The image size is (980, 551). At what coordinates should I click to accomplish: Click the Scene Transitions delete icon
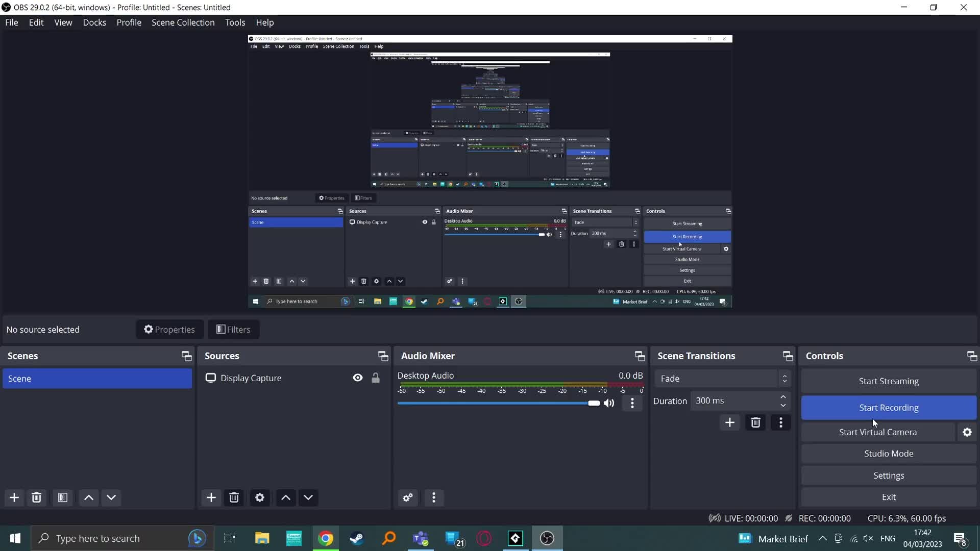point(755,422)
